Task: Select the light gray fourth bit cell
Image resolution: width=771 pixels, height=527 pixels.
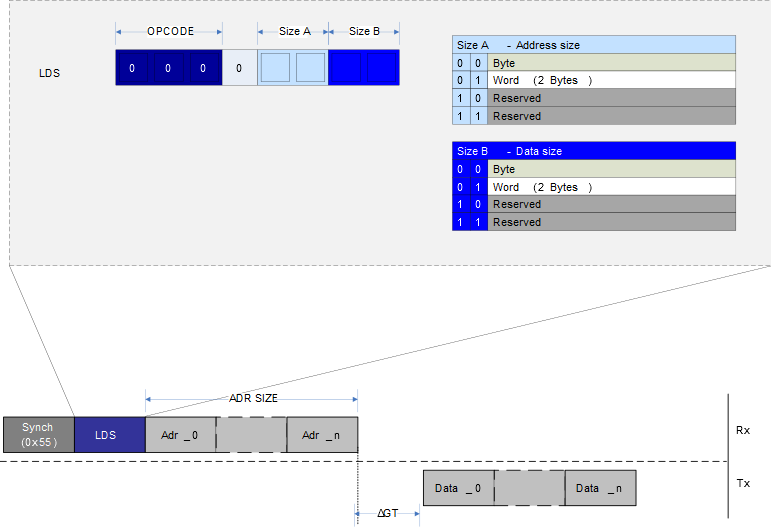Action: [x=239, y=68]
